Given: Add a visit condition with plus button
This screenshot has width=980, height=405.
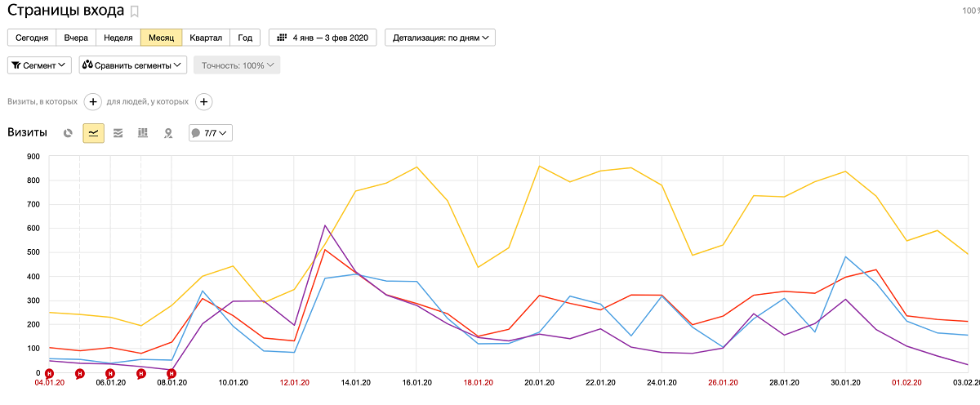Looking at the screenshot, I should pos(92,102).
